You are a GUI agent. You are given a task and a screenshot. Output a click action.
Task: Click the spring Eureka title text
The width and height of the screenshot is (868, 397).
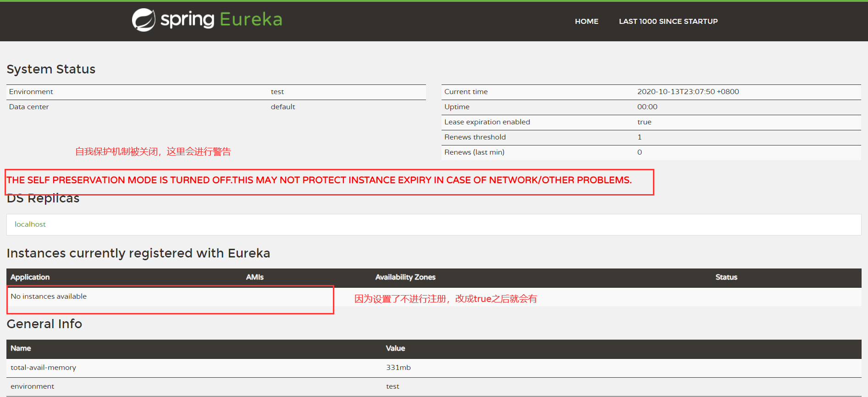221,19
